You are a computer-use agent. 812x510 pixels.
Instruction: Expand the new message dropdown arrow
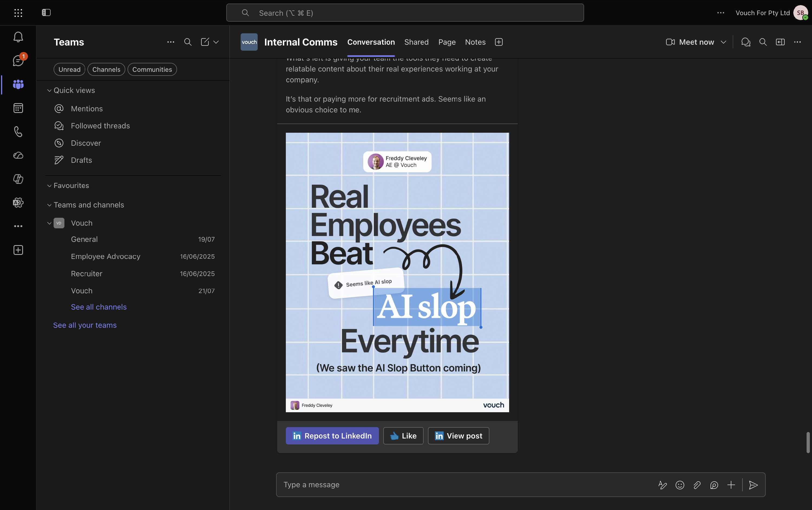pyautogui.click(x=216, y=42)
